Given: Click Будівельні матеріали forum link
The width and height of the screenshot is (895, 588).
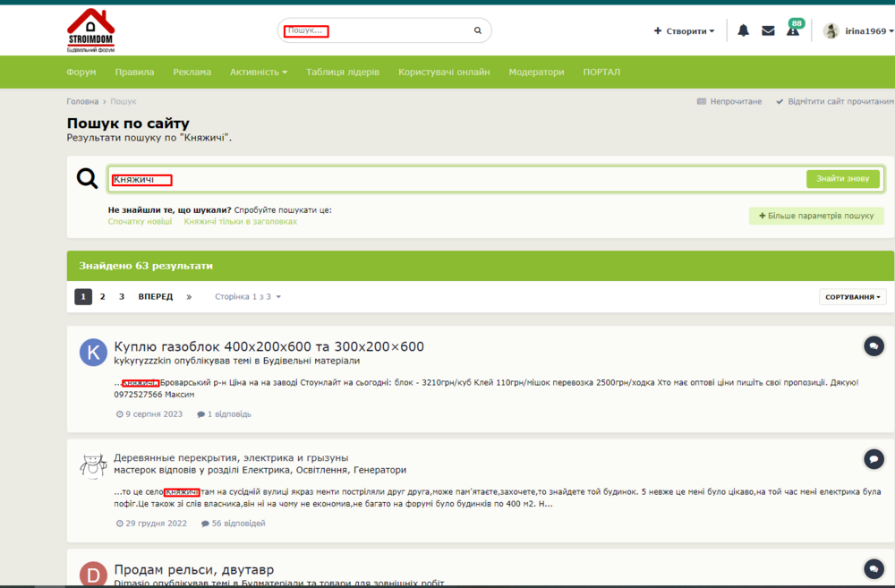Looking at the screenshot, I should click(311, 361).
